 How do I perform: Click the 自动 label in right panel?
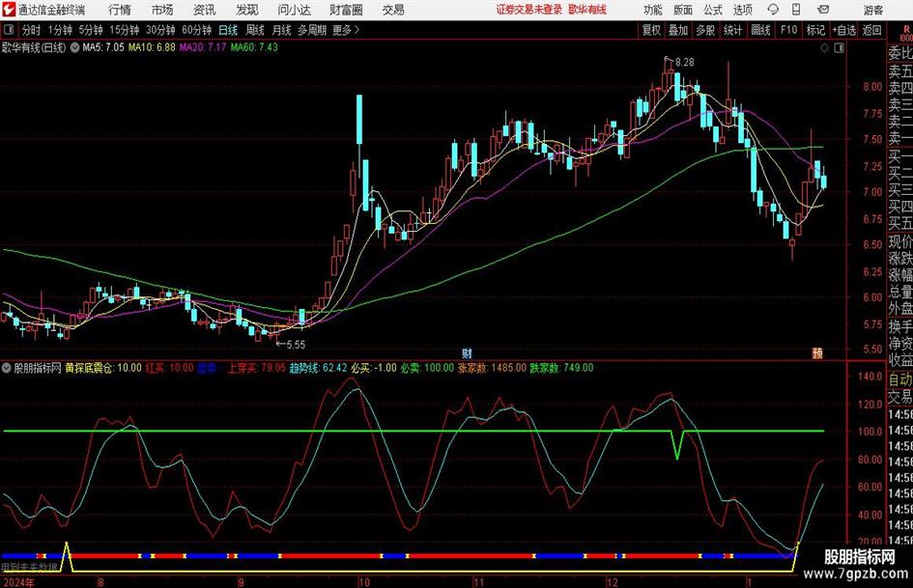tap(899, 379)
